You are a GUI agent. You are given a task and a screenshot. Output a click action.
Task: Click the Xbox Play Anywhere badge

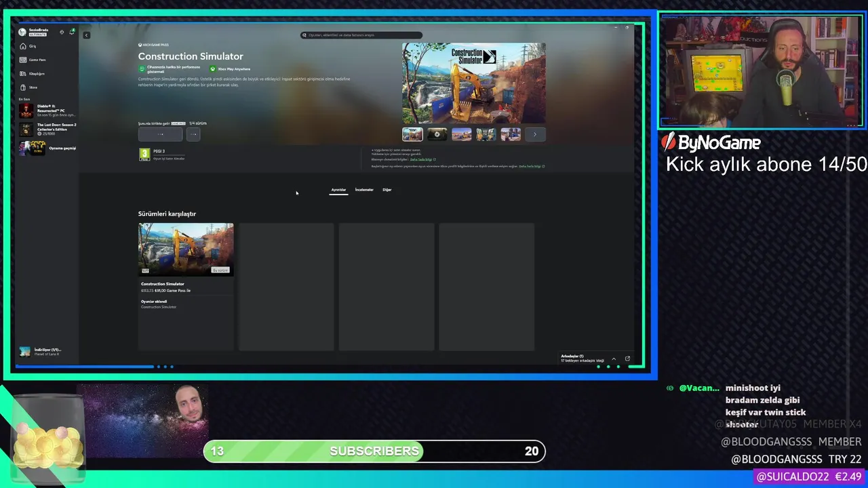pyautogui.click(x=230, y=69)
